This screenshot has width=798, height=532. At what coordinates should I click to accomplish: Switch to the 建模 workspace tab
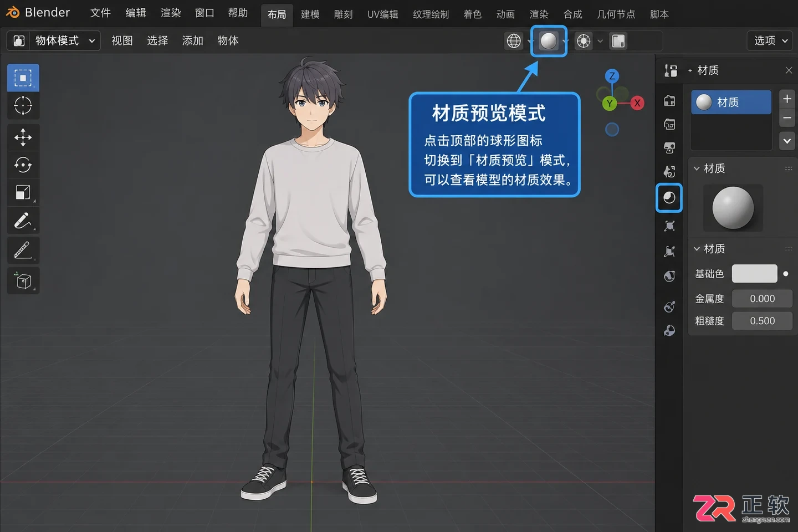(310, 14)
